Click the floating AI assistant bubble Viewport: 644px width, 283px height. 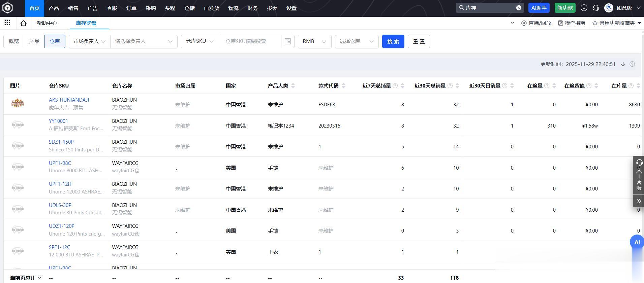click(637, 242)
